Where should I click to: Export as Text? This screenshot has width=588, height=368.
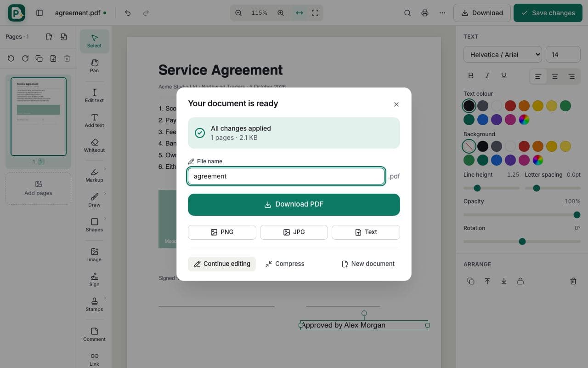pos(366,232)
